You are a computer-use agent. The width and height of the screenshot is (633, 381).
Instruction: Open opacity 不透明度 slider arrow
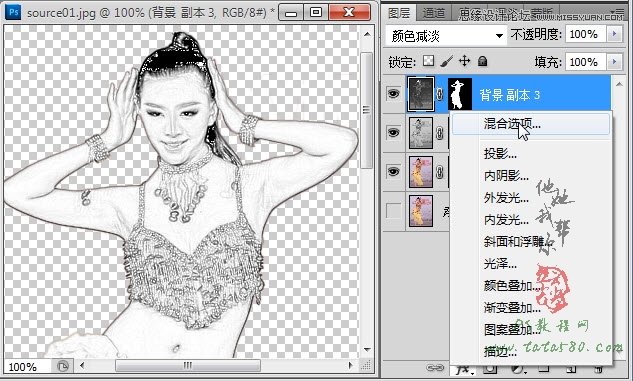[x=614, y=34]
